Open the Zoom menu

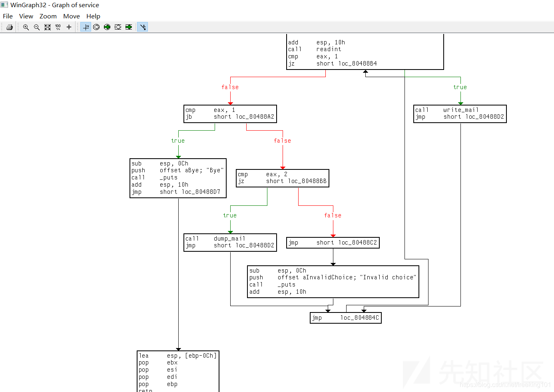(x=48, y=16)
